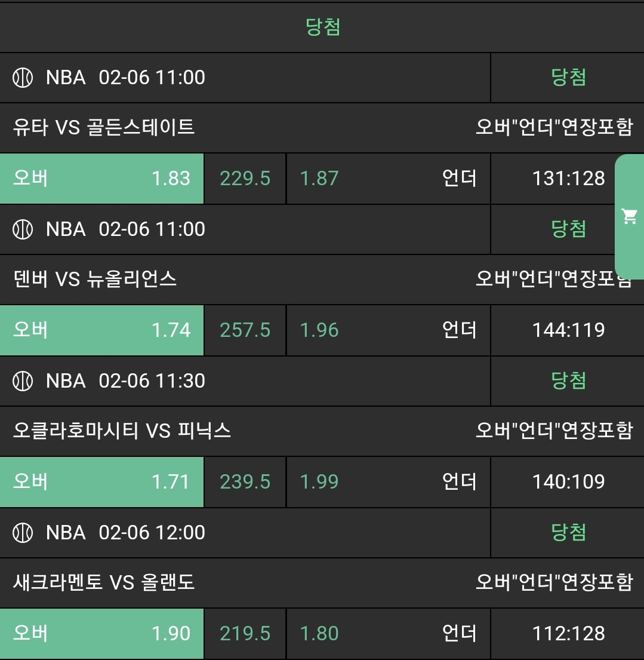644x660 pixels.
Task: Open 오클라호마시티 VS 피닉스 match row
Action: (x=122, y=431)
